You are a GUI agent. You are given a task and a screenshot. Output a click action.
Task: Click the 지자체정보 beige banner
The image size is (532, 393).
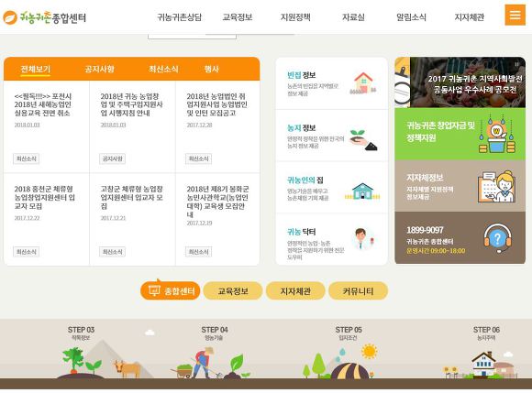[x=460, y=186]
